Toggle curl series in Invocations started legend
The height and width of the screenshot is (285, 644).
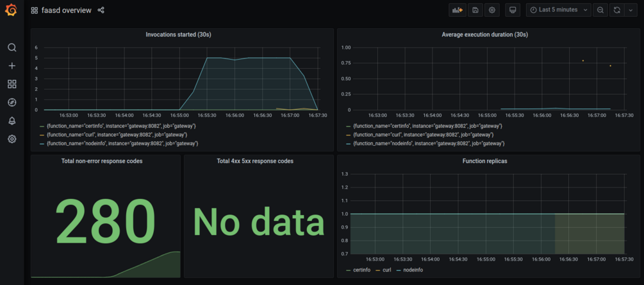click(x=117, y=135)
